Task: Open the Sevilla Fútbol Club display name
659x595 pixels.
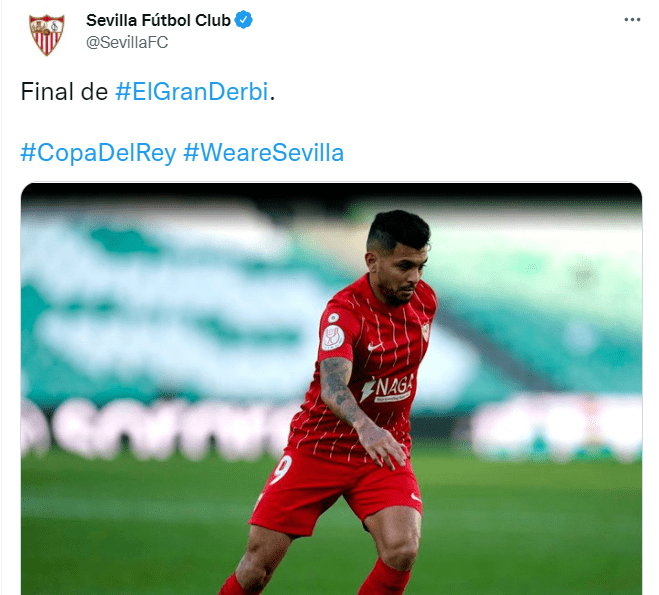Action: (158, 20)
